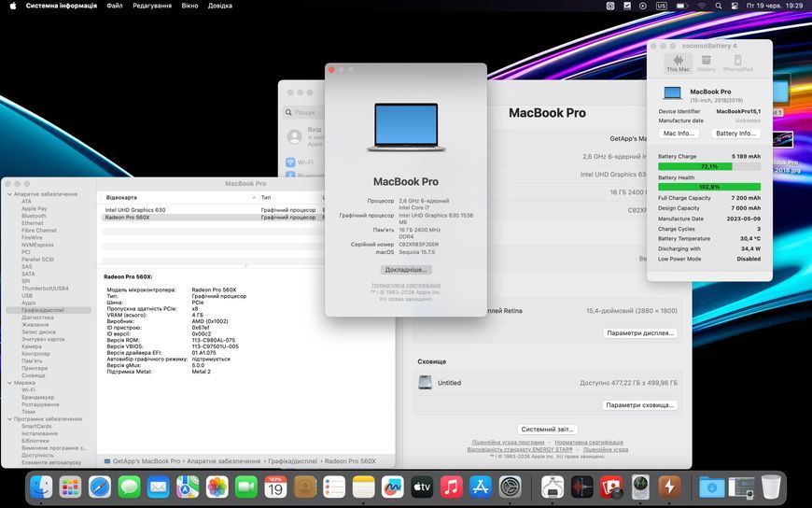The height and width of the screenshot is (508, 812).
Task: Select Bluetooth in System Information tree
Action: coord(34,216)
